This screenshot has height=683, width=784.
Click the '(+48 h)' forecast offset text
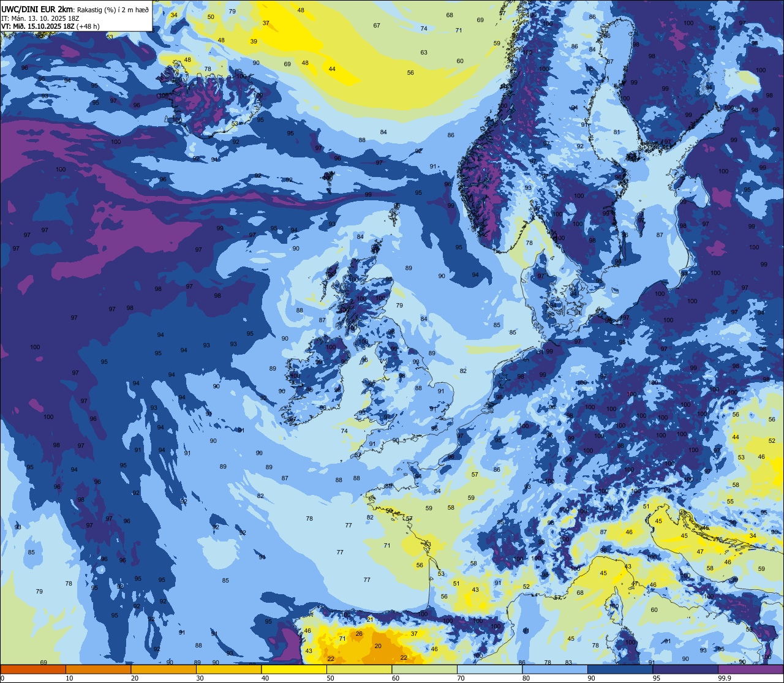pyautogui.click(x=88, y=26)
